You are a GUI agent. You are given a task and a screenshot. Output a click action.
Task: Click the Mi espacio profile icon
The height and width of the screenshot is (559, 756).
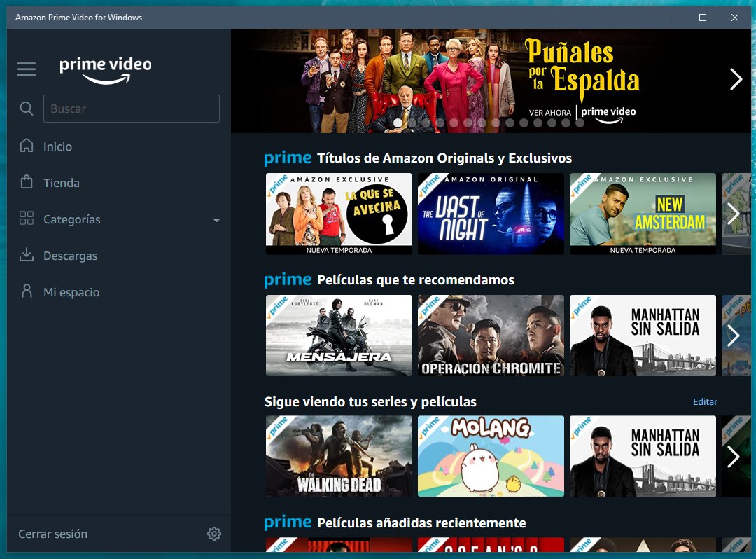coord(27,291)
